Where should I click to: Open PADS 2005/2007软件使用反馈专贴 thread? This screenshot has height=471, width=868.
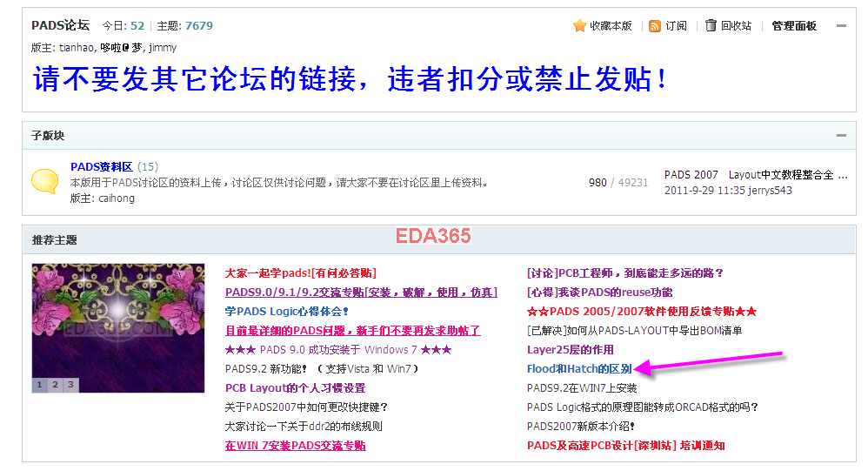point(642,312)
